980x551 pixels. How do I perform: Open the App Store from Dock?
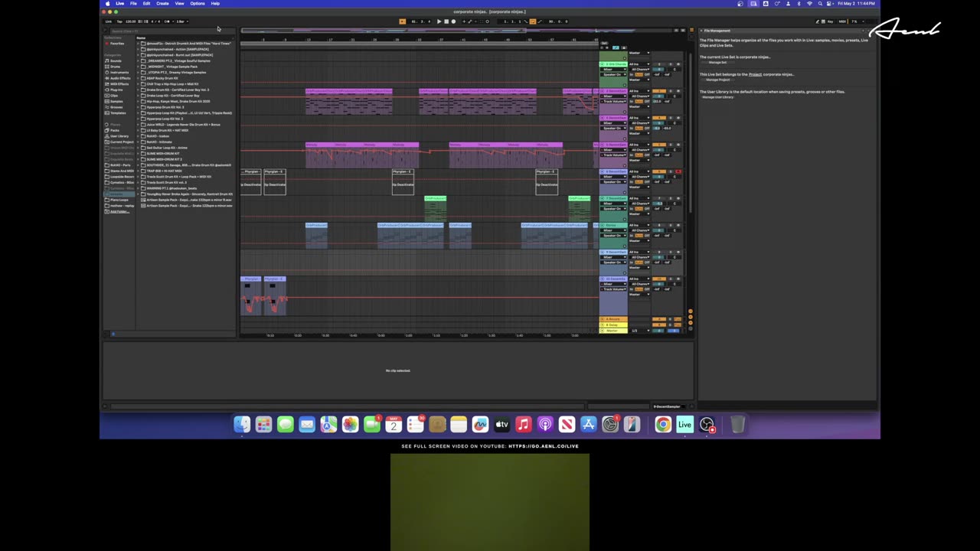[x=588, y=425]
